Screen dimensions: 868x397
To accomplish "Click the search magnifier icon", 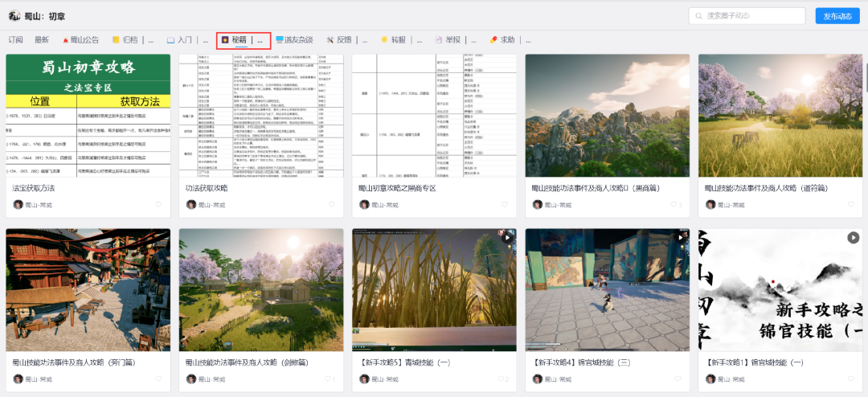I will 700,16.
